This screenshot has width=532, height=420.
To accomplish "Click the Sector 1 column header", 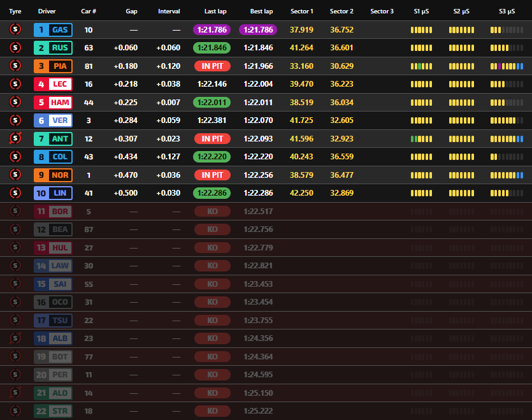I will [x=301, y=11].
